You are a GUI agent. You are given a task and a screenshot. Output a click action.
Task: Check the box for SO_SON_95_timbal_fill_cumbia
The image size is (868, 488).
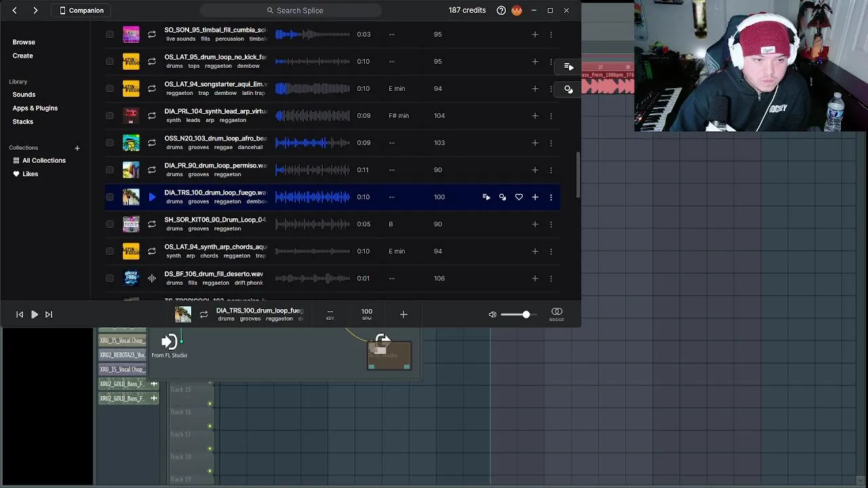click(110, 34)
